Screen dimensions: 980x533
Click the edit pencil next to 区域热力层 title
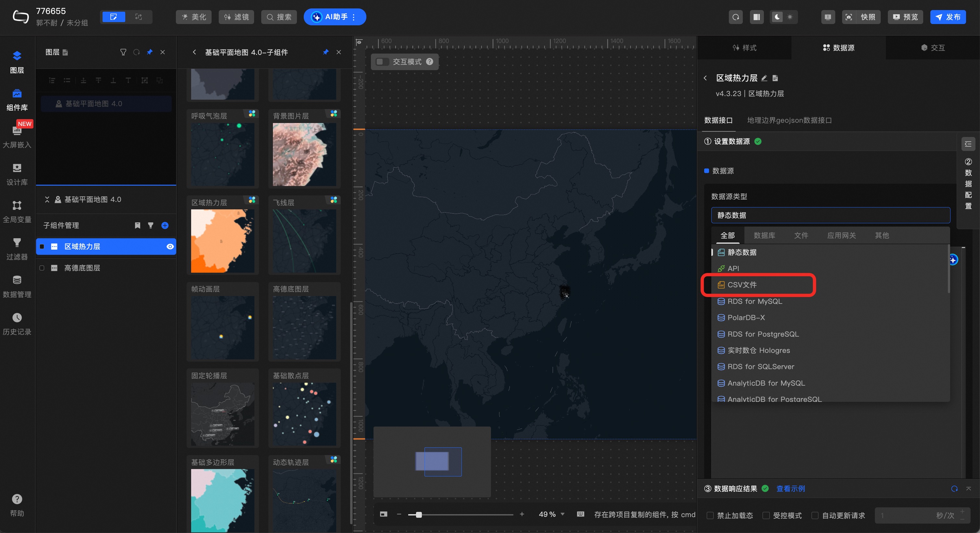tap(764, 78)
